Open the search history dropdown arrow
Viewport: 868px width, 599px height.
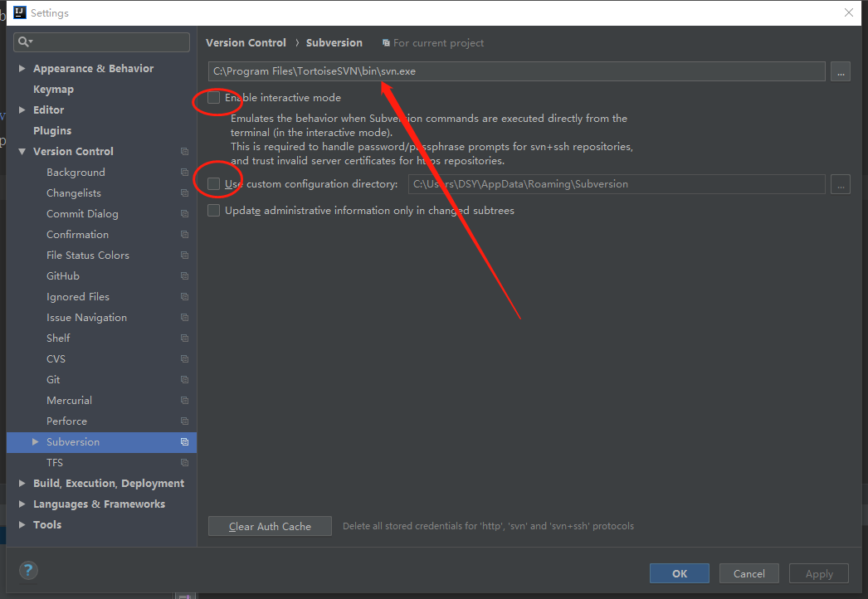(31, 42)
